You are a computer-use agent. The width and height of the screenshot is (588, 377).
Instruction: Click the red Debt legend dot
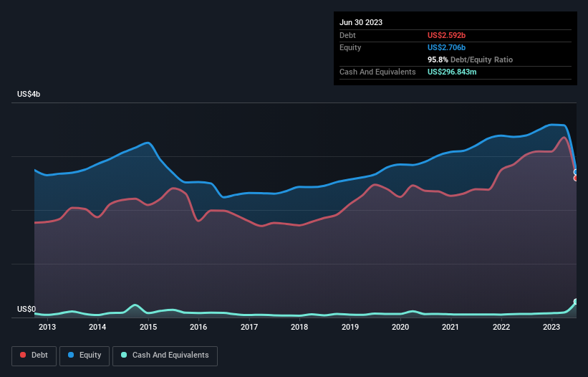click(x=23, y=355)
